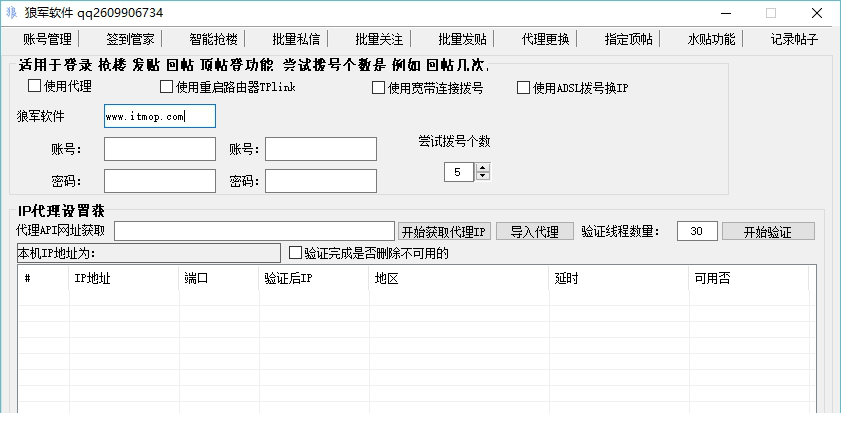The width and height of the screenshot is (841, 429).
Task: Click the 可用否 column header
Action: [749, 279]
